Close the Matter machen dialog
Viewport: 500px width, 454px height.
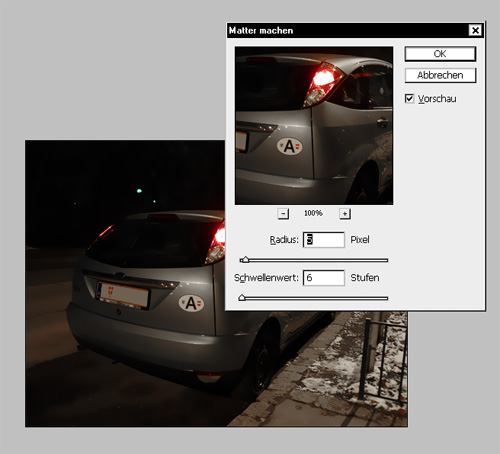[475, 30]
